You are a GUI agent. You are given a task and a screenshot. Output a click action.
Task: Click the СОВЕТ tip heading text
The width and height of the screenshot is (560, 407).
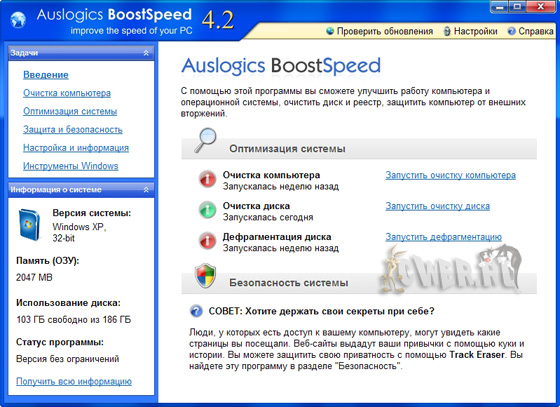[x=321, y=311]
